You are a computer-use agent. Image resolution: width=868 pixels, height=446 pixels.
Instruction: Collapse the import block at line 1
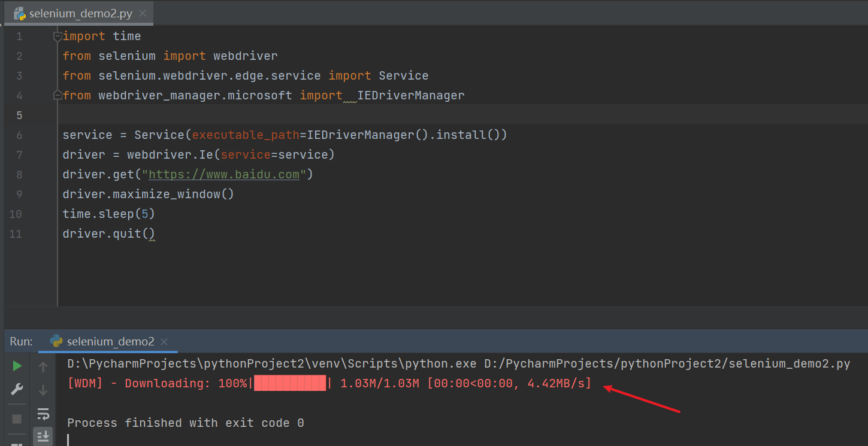coord(58,37)
